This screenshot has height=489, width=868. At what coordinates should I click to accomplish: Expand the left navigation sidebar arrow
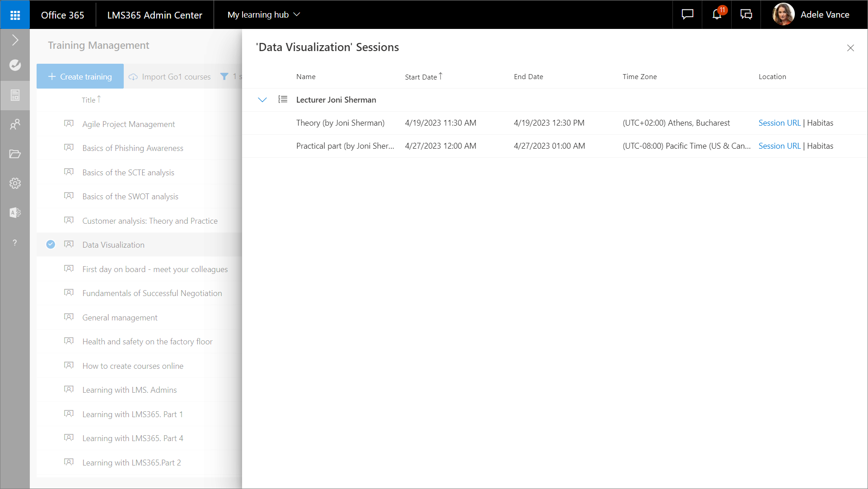click(x=15, y=40)
